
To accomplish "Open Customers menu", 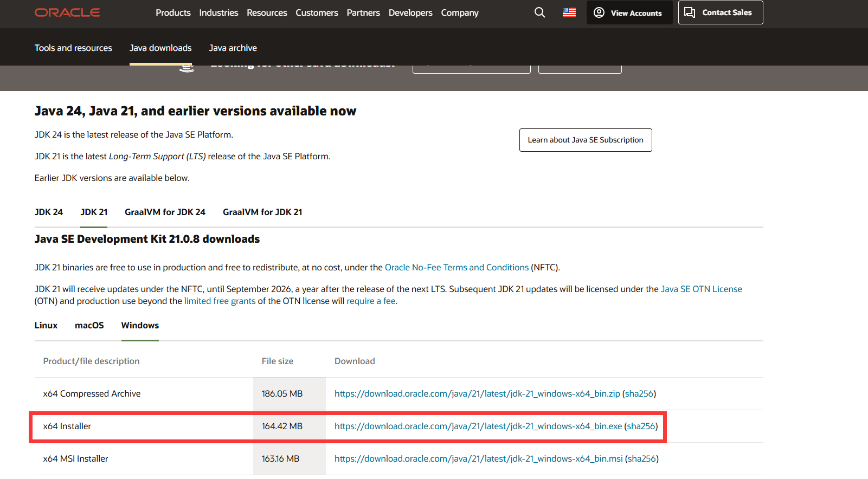I will pyautogui.click(x=317, y=12).
